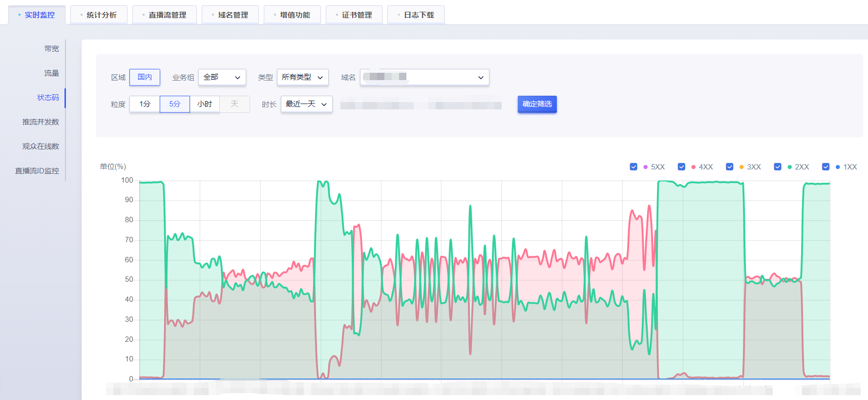Open the 直播流管理 tab
Image resolution: width=868 pixels, height=400 pixels.
(x=164, y=15)
